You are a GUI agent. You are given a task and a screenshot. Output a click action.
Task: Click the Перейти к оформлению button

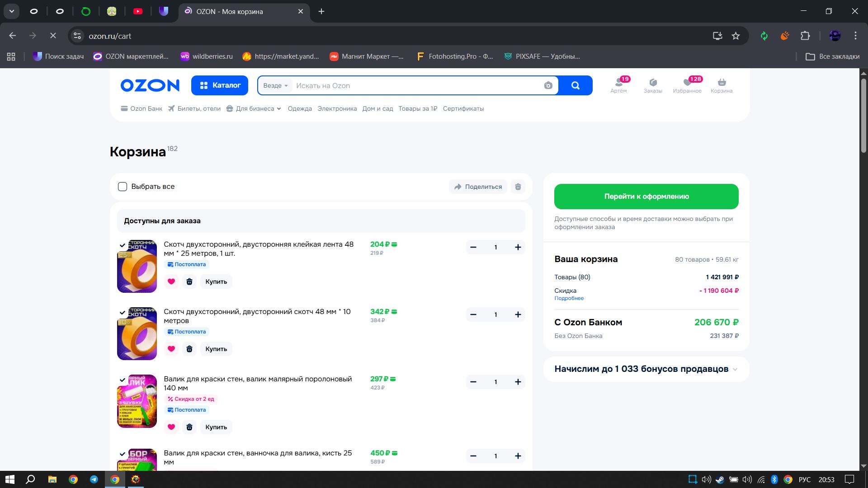point(646,197)
